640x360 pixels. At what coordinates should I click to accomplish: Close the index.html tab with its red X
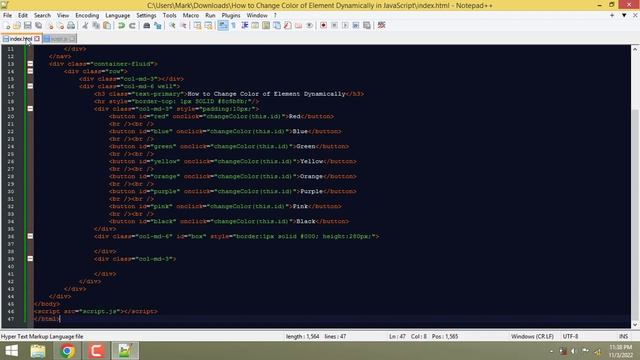pos(37,39)
